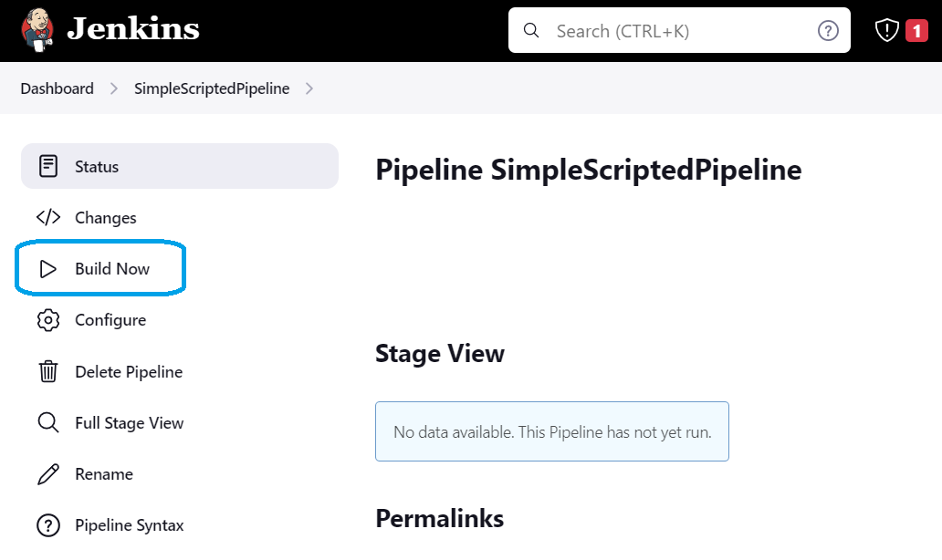Click the Changes code-brackets icon
The height and width of the screenshot is (560, 942).
48,217
